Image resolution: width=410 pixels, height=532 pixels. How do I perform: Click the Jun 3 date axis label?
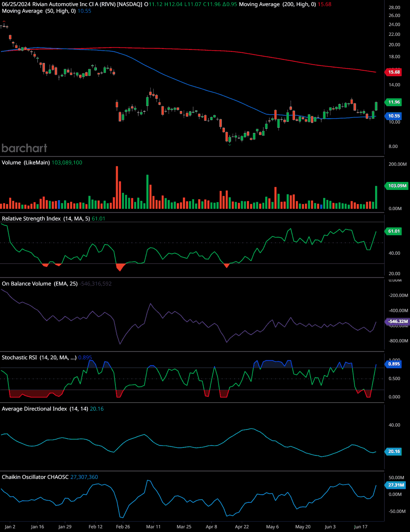330,527
